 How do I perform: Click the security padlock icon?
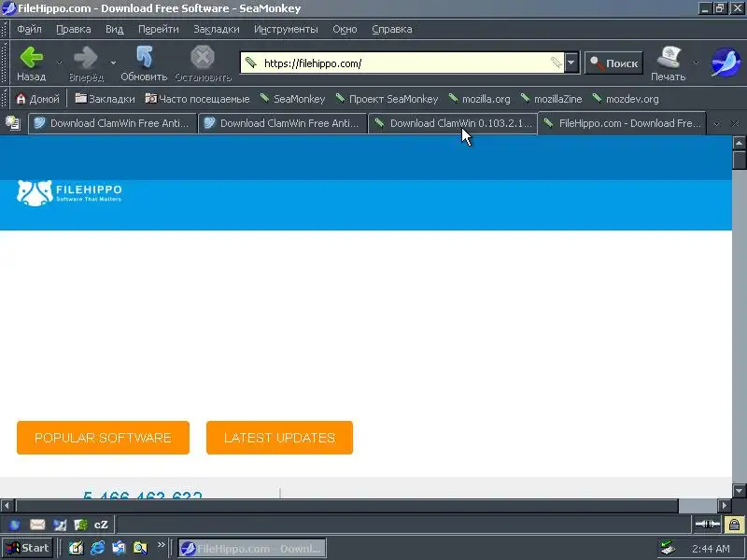click(734, 525)
